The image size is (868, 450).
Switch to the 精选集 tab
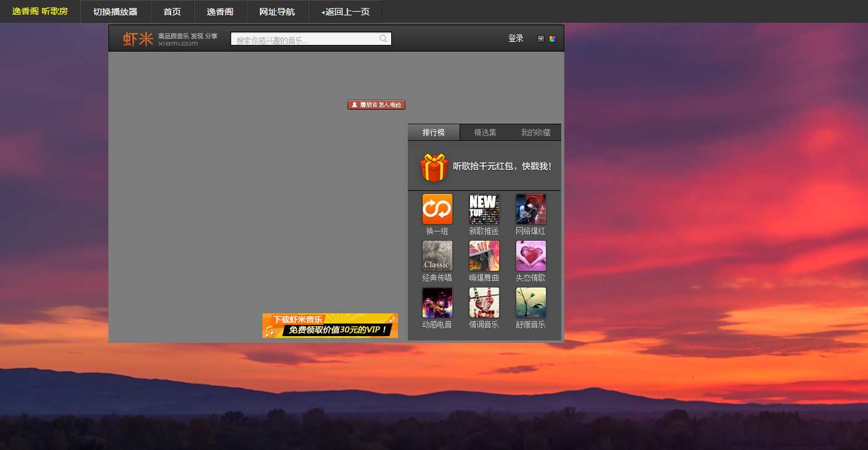(x=485, y=132)
